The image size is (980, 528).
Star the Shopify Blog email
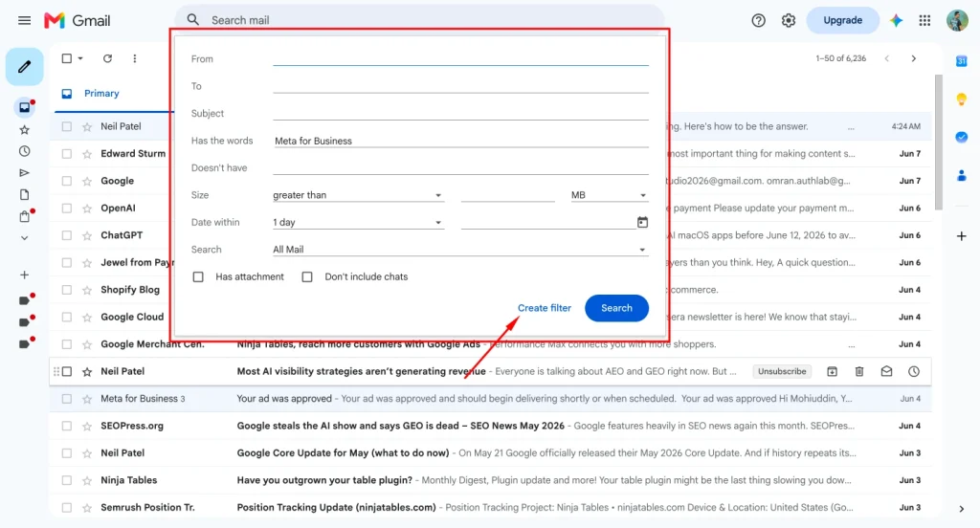[x=87, y=290]
